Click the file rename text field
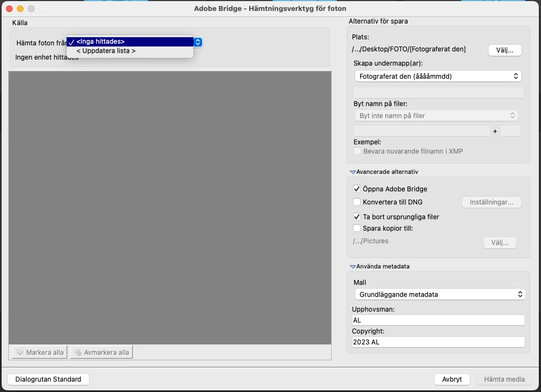541x392 pixels. click(422, 131)
